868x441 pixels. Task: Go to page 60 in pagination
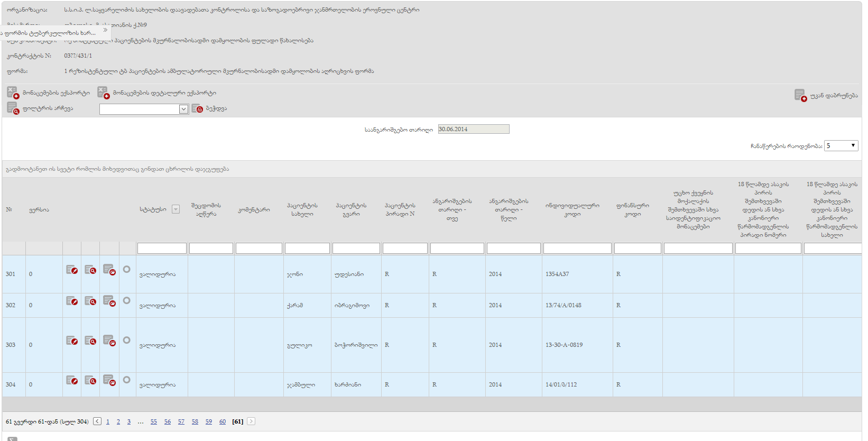223,422
